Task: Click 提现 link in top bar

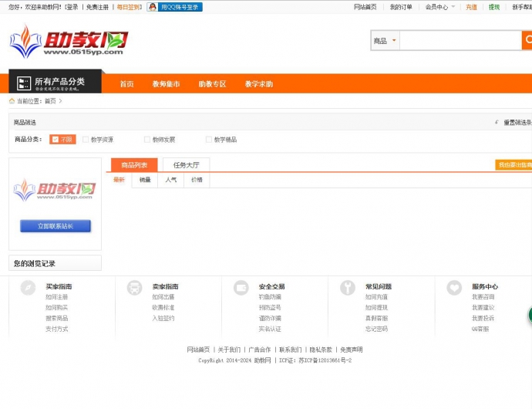Action: click(x=494, y=7)
